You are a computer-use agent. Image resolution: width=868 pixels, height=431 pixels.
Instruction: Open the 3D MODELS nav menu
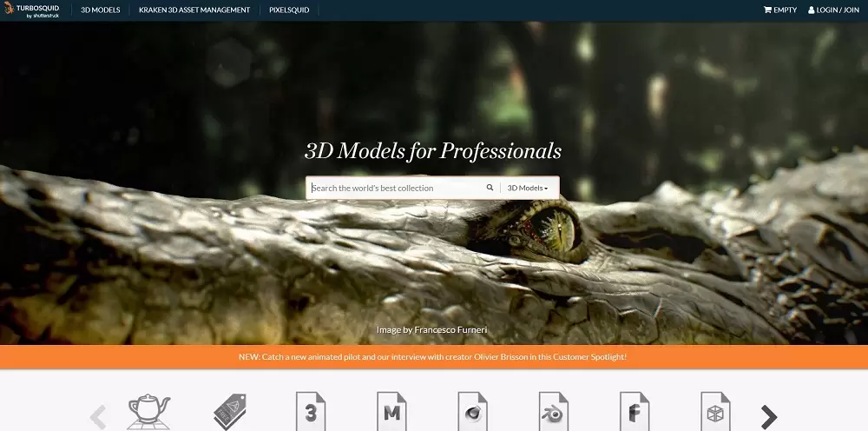coord(100,10)
